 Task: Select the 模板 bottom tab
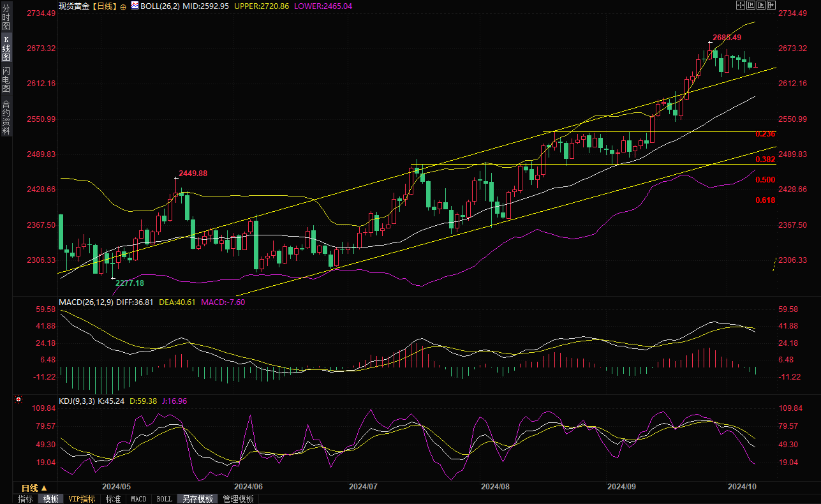tap(50, 499)
